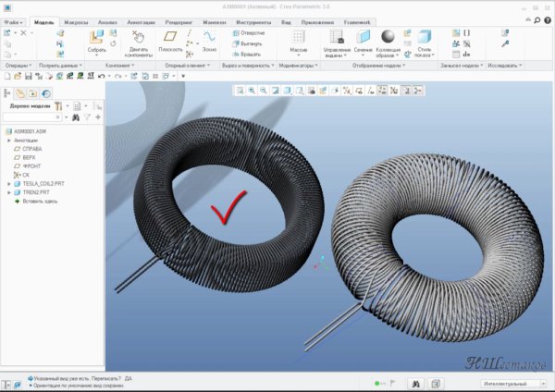The height and width of the screenshot is (392, 555).
Task: Click the Массив pattern icon
Action: 298,37
